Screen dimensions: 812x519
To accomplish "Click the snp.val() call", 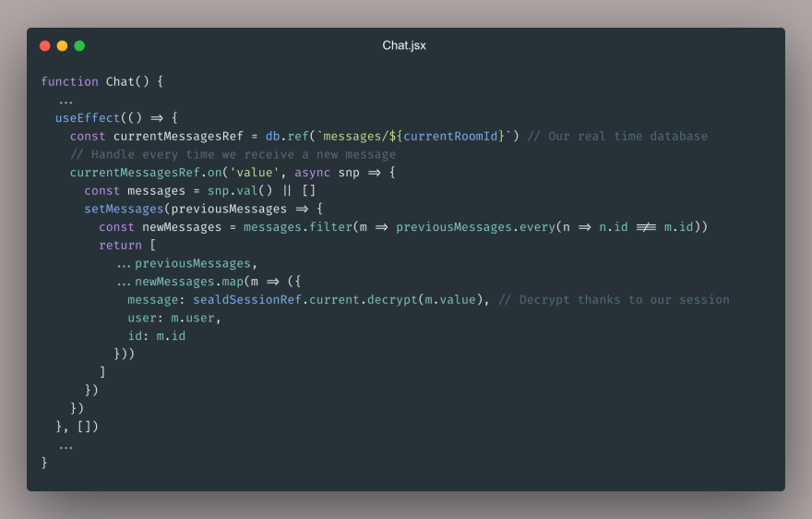I will [x=240, y=191].
